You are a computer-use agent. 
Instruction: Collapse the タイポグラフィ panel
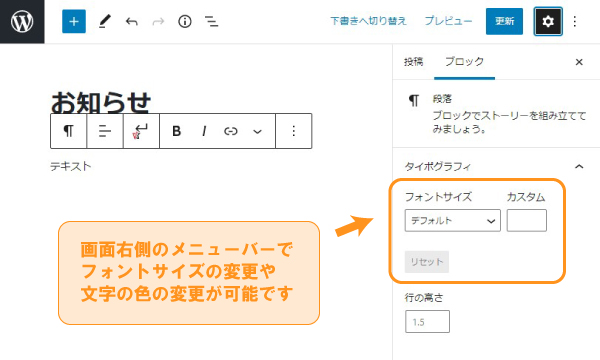click(579, 166)
